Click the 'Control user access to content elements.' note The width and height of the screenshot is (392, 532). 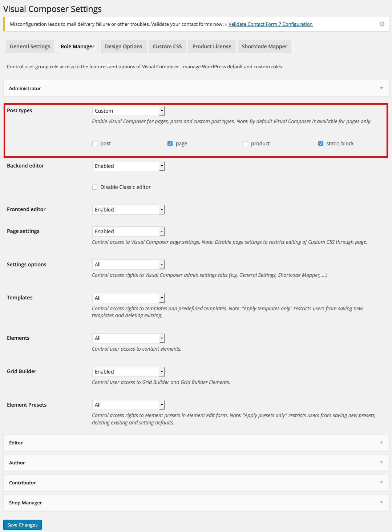tap(137, 349)
